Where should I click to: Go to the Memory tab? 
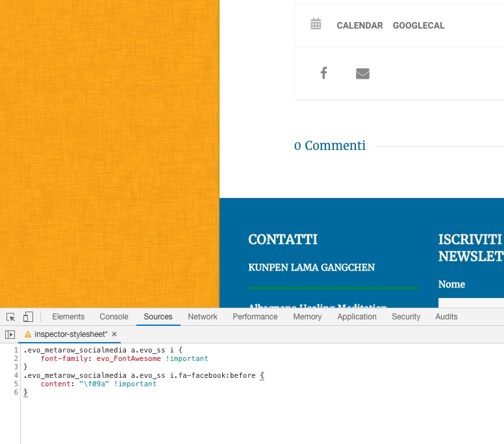point(307,317)
